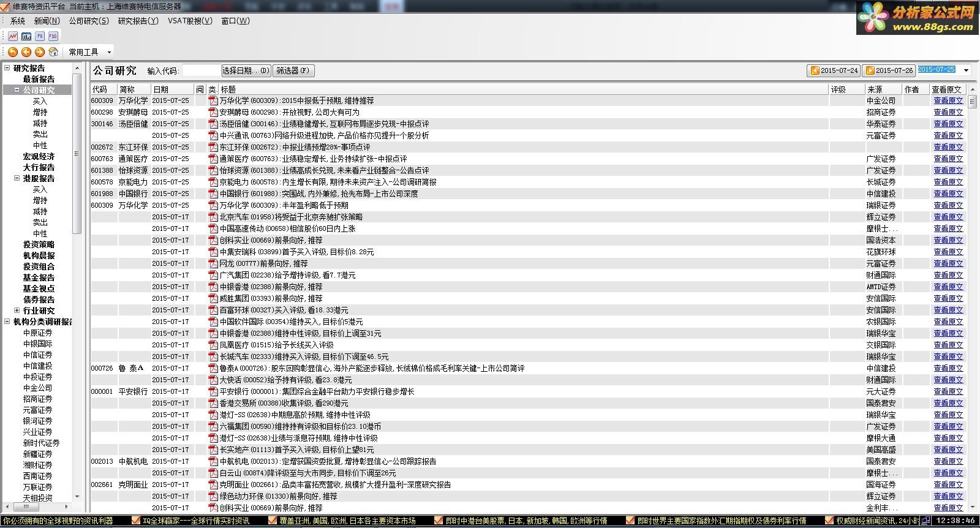The image size is (980, 528).
Task: Click the orange undo-return arrow icon
Action: (13, 52)
